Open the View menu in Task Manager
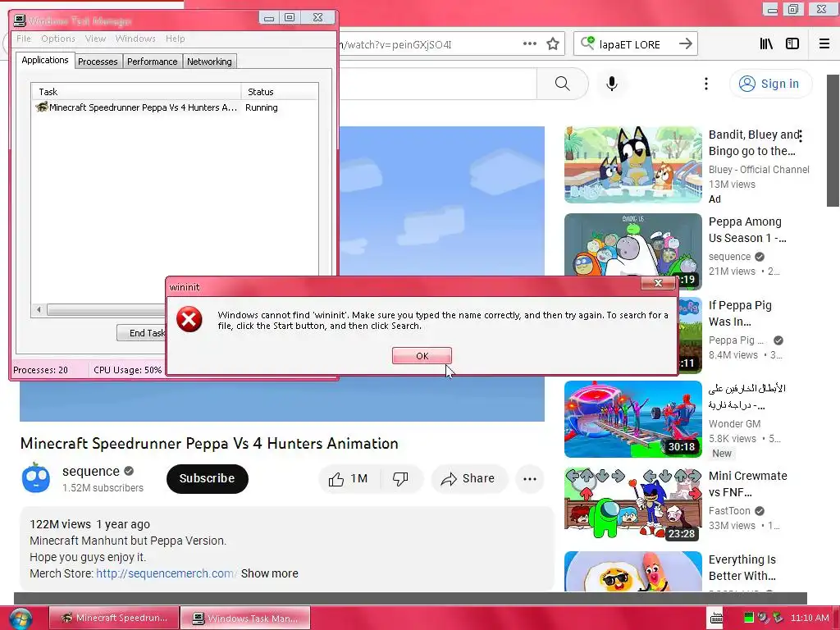Image resolution: width=840 pixels, height=630 pixels. (95, 39)
